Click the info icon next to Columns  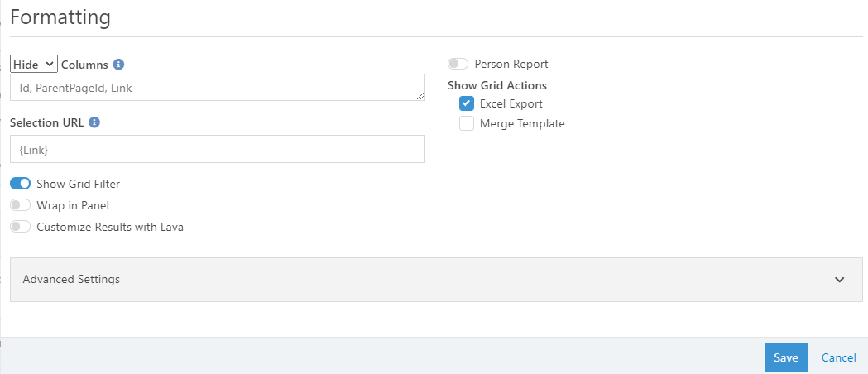(x=118, y=65)
